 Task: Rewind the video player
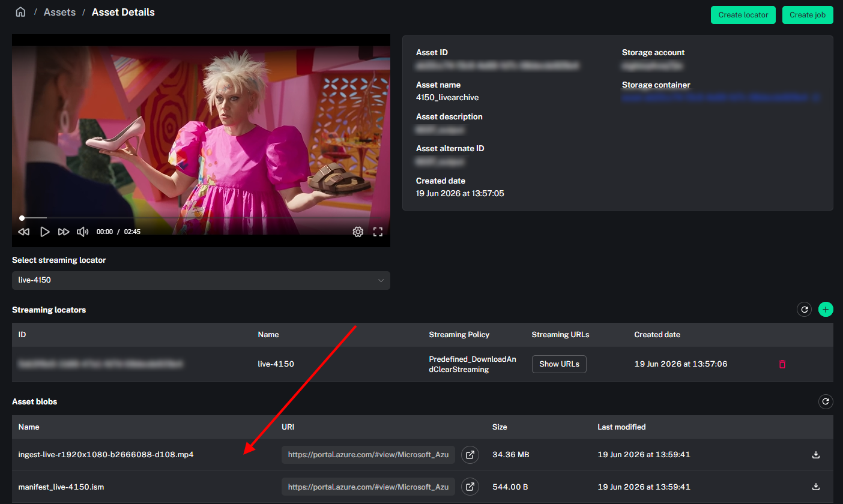[23, 232]
